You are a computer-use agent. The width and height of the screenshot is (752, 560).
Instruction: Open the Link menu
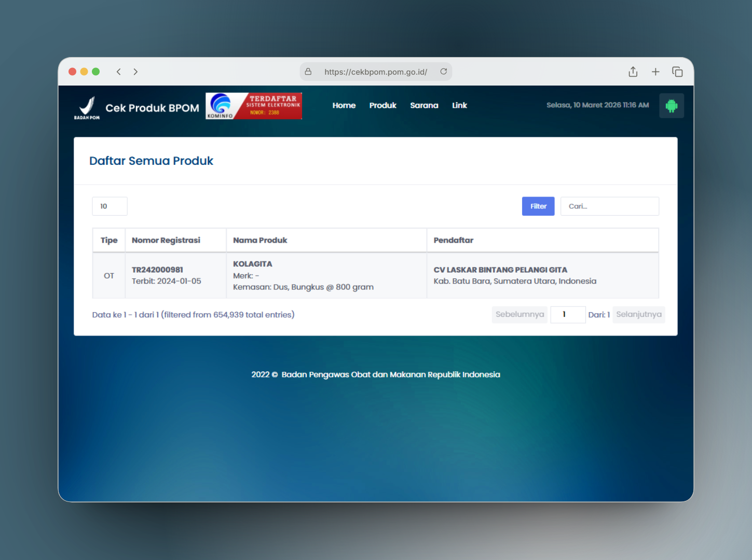459,105
